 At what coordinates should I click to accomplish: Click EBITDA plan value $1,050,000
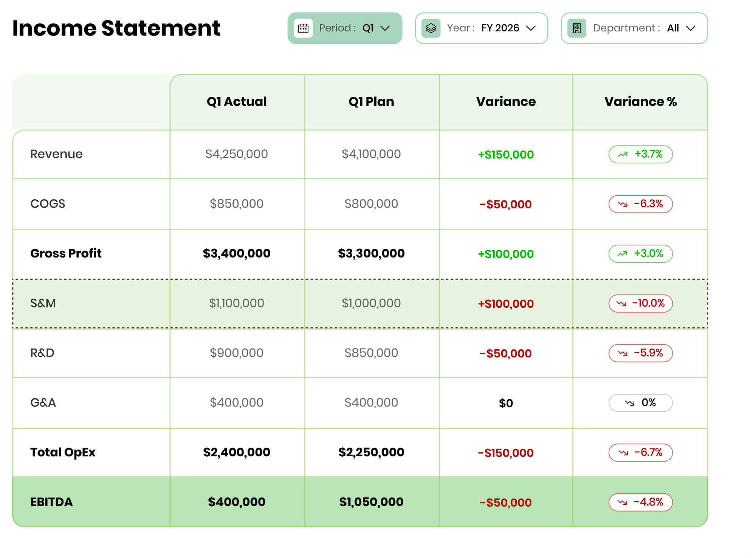tap(371, 502)
